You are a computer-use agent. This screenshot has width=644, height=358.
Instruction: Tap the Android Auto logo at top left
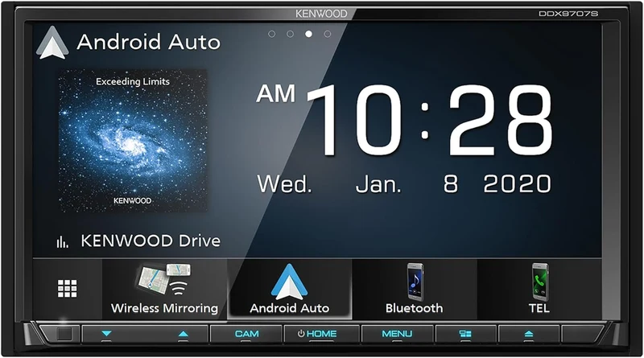point(52,43)
